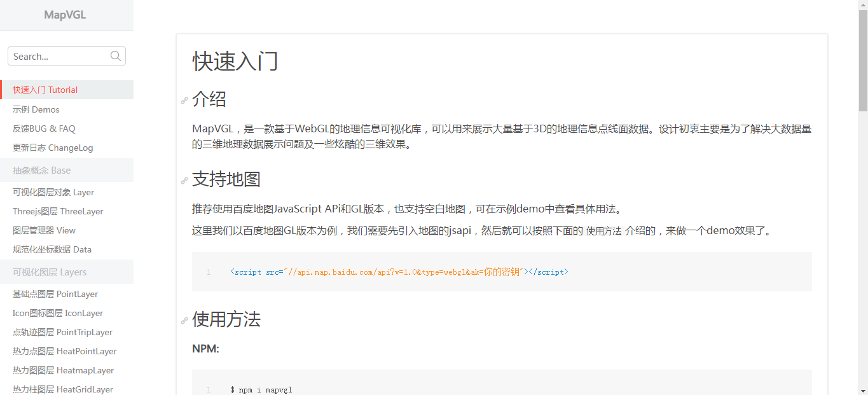Screen dimensions: 868x395
Task: Click scrollbar up arrow
Action: click(863, 4)
